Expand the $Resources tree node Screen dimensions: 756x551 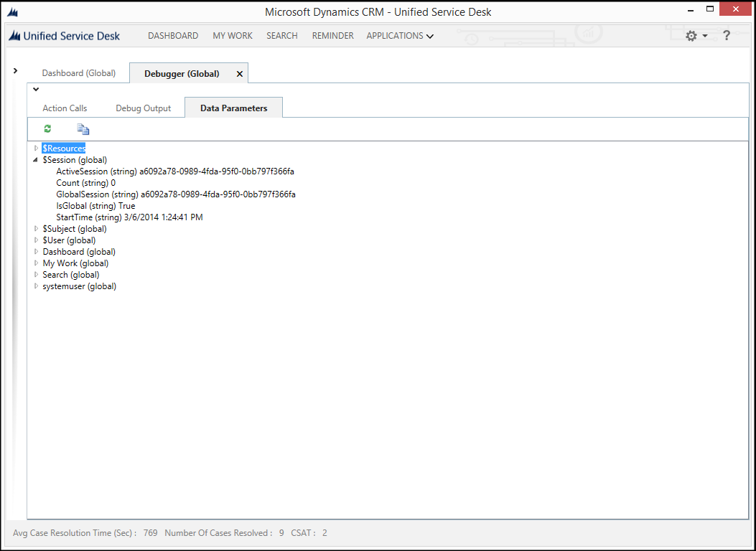click(36, 148)
